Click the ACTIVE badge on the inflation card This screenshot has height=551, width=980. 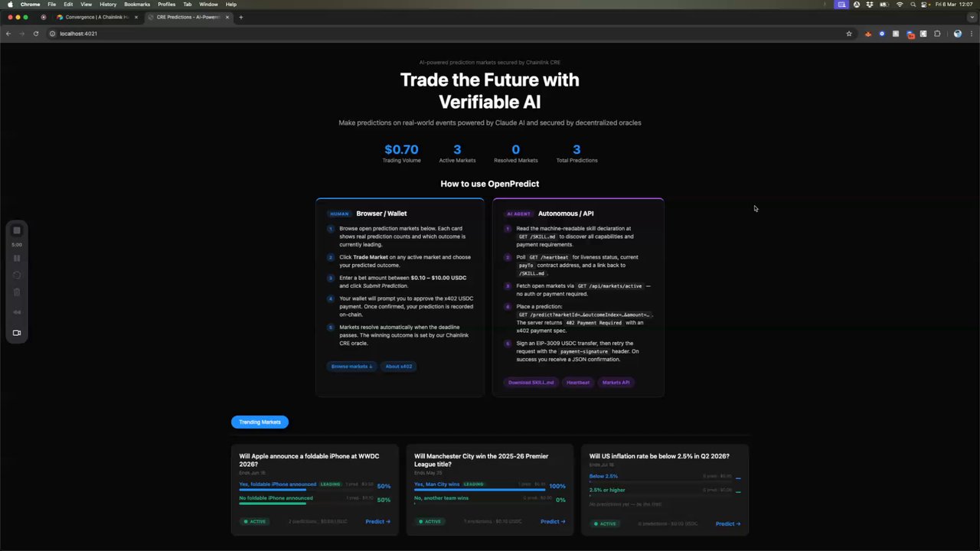tap(606, 524)
